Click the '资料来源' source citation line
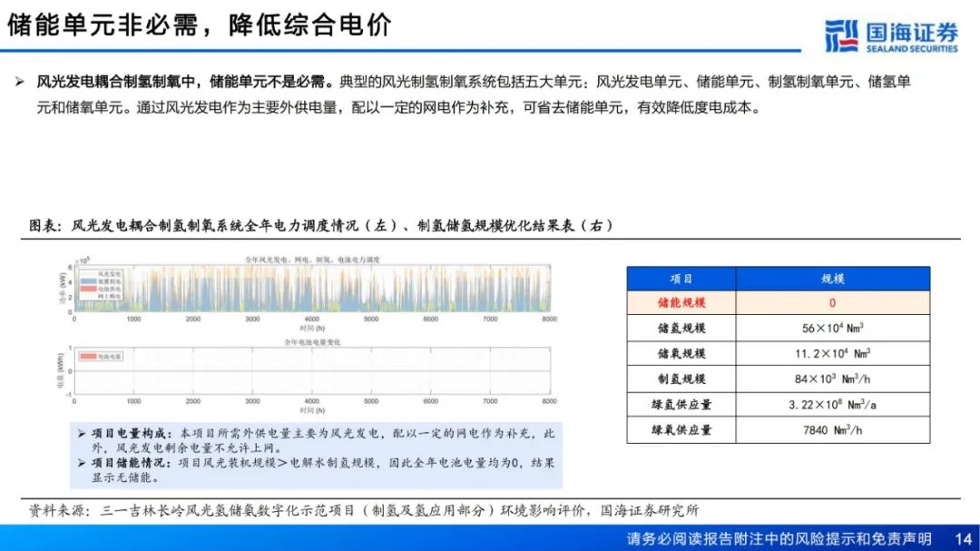This screenshot has height=551, width=980. (363, 511)
